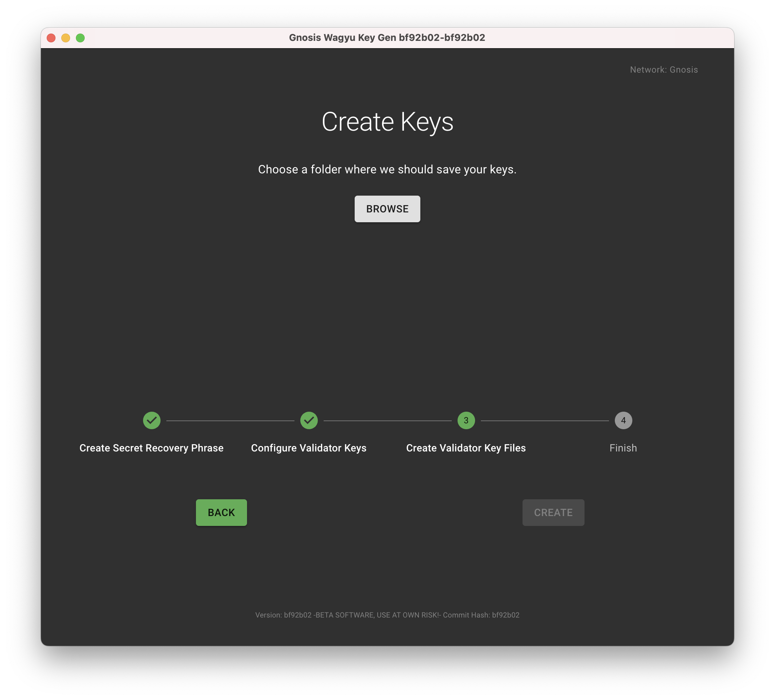
Task: Click the folder selection instruction text
Action: pyautogui.click(x=387, y=170)
